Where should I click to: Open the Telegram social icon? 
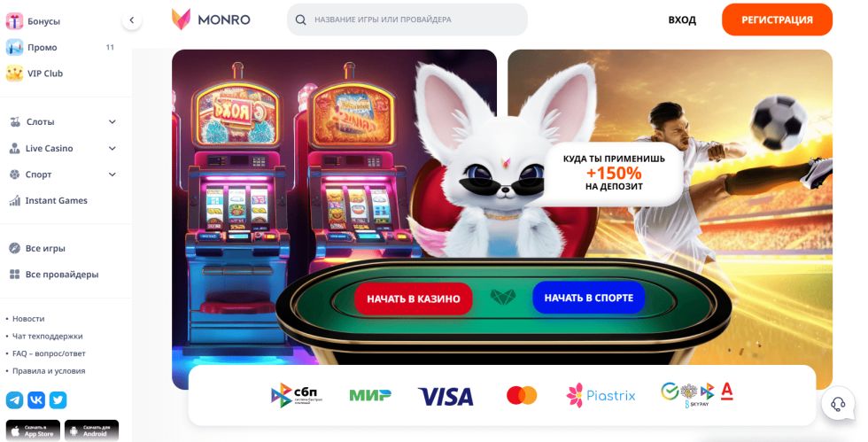coord(14,399)
